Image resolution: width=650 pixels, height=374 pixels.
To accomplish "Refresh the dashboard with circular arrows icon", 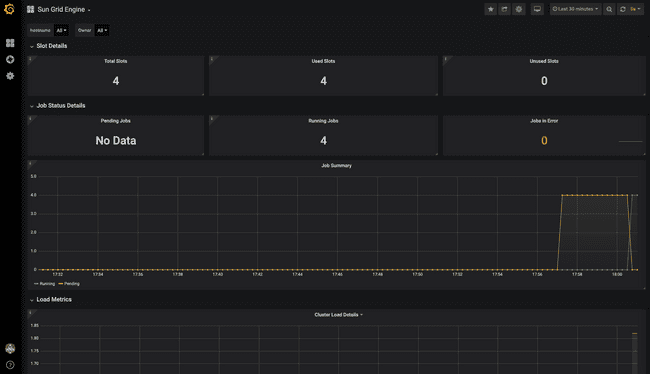I will coord(623,9).
